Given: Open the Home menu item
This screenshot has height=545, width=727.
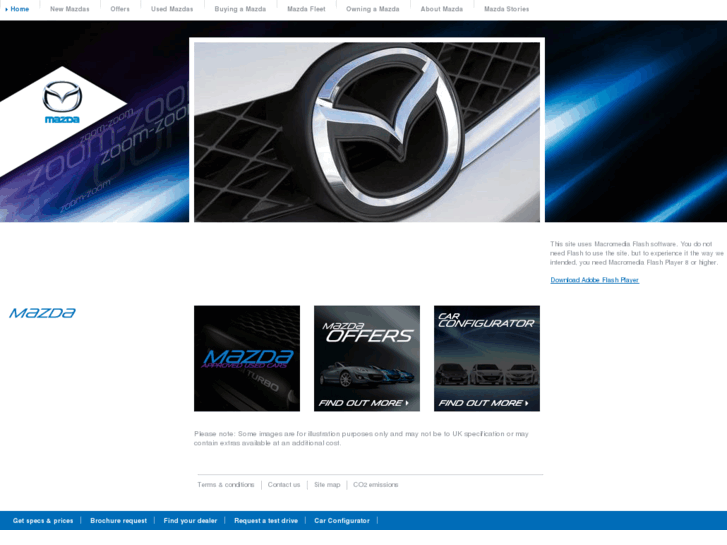Looking at the screenshot, I should pos(19,9).
